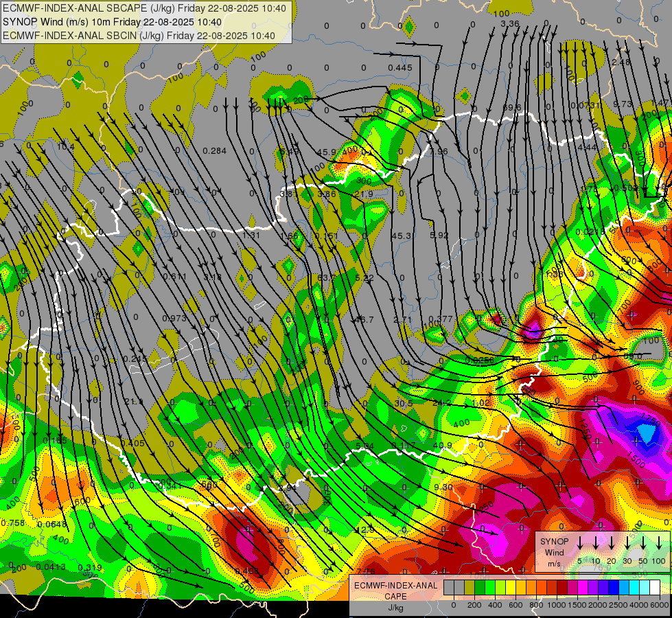Click the map value 0.405

coord(132,444)
